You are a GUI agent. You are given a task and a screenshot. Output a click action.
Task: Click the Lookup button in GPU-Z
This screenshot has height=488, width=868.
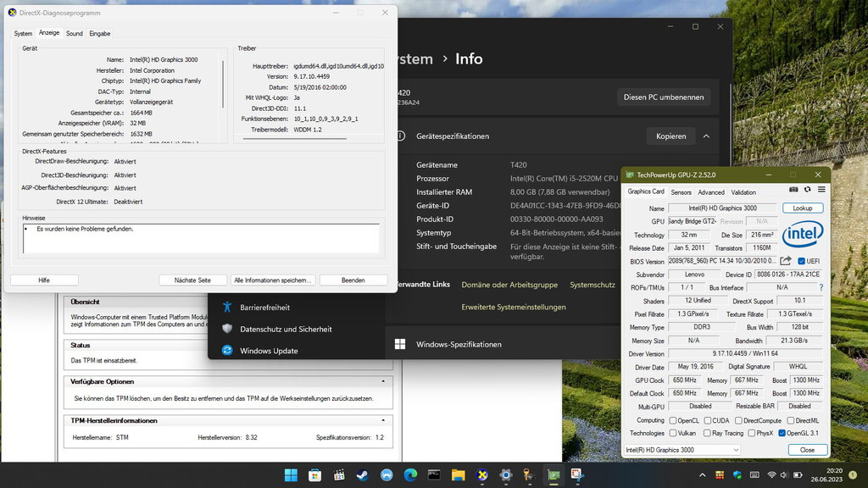pyautogui.click(x=802, y=208)
